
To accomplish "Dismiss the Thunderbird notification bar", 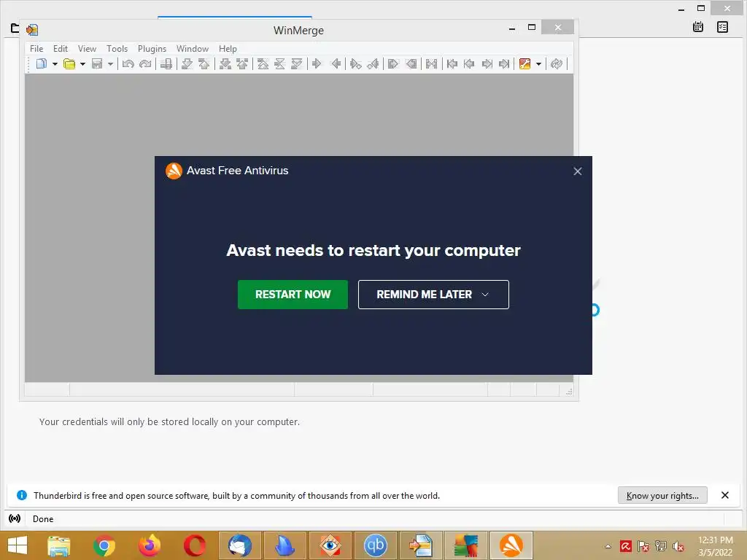I will pyautogui.click(x=724, y=495).
